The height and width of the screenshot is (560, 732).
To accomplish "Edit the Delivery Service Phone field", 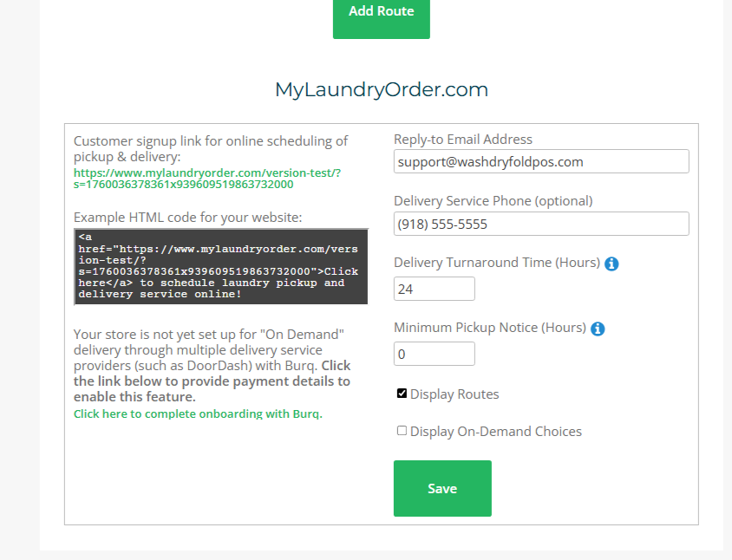I will (541, 224).
